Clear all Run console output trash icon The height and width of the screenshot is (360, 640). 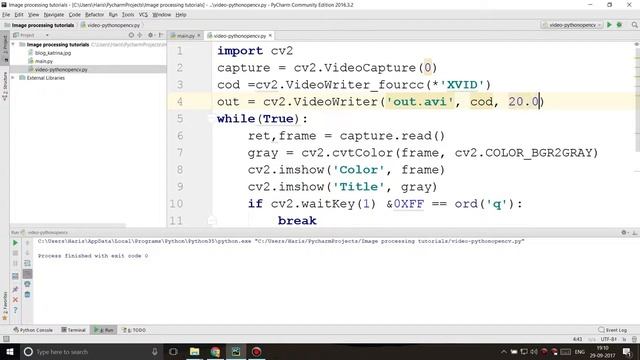pos(27,294)
